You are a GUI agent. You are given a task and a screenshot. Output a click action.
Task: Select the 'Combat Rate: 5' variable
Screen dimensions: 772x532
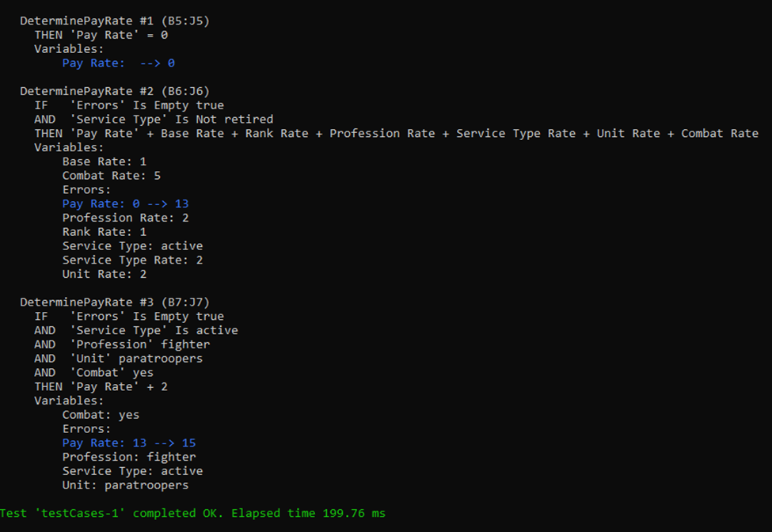pyautogui.click(x=111, y=176)
